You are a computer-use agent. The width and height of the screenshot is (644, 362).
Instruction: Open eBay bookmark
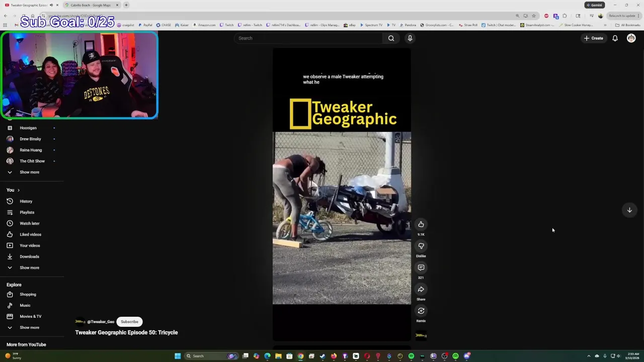click(x=350, y=25)
